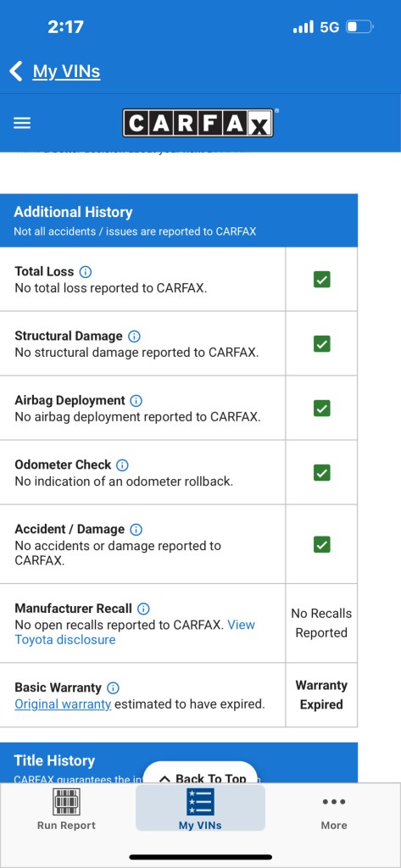
Task: Open the Original warranty link
Action: 63,704
